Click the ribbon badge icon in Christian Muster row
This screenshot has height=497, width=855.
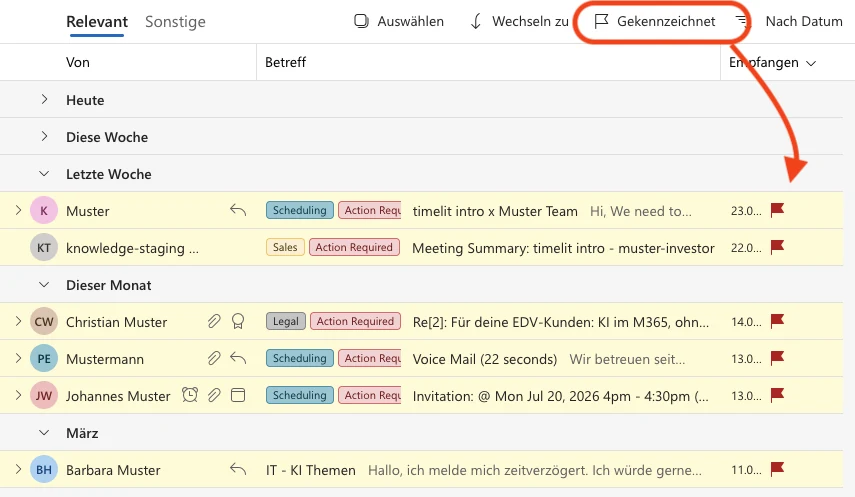(238, 321)
